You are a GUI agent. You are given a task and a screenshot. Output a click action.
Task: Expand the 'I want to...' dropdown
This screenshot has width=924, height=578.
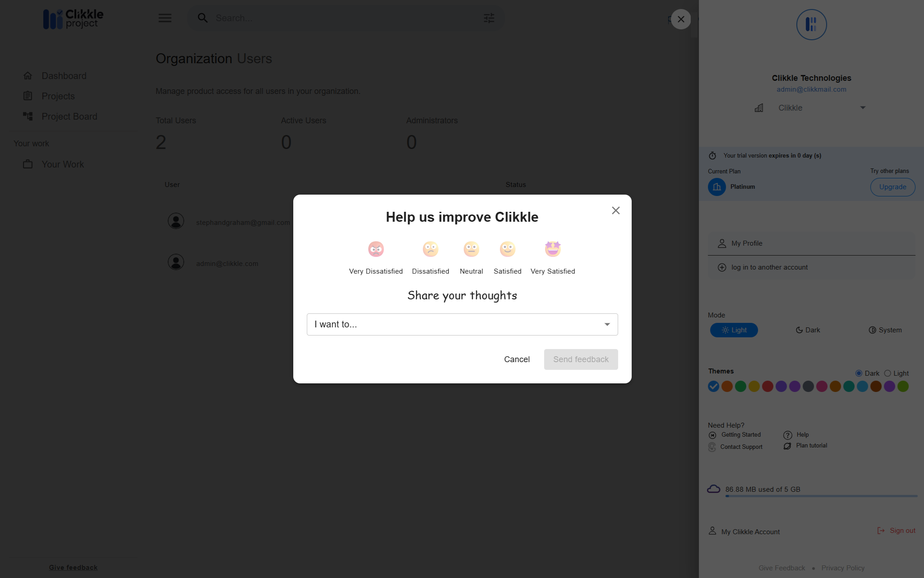[462, 324]
